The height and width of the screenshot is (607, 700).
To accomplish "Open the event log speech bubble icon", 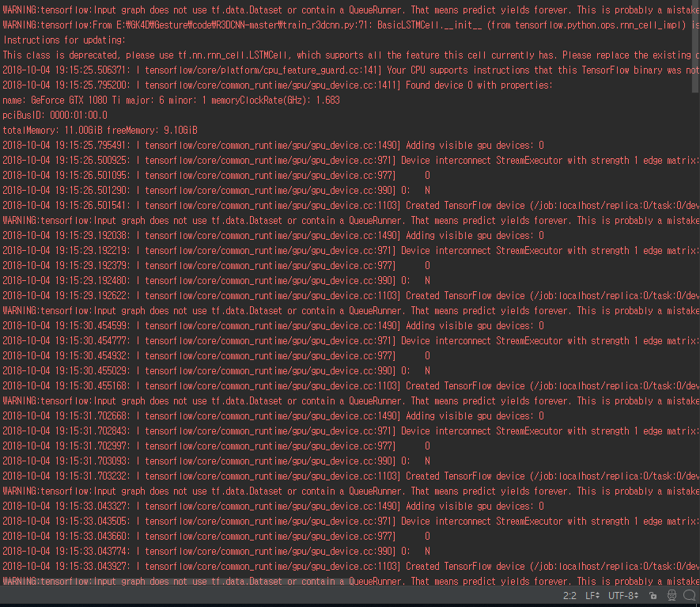I will pos(690,595).
